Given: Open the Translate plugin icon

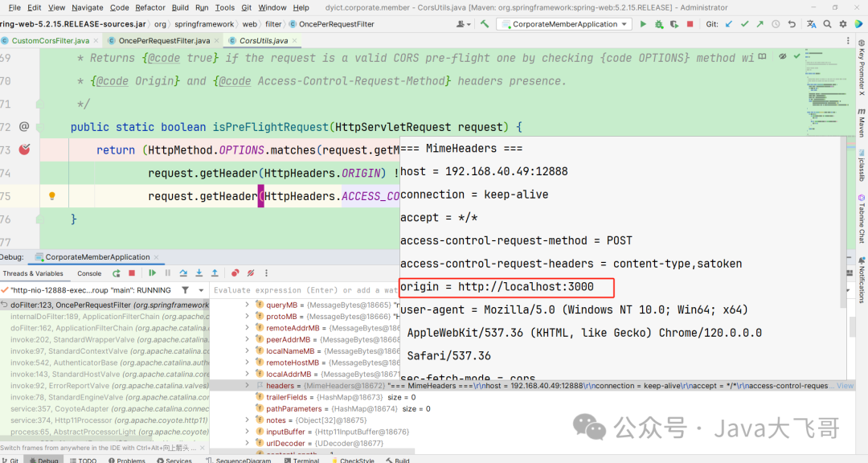Looking at the screenshot, I should pos(812,24).
